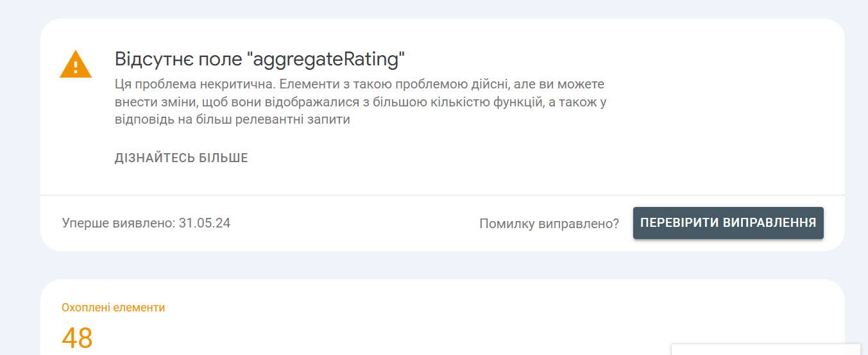This screenshot has width=868, height=355.
Task: Select the Відсутнє поле "aggregateRating" heading
Action: coord(260,60)
